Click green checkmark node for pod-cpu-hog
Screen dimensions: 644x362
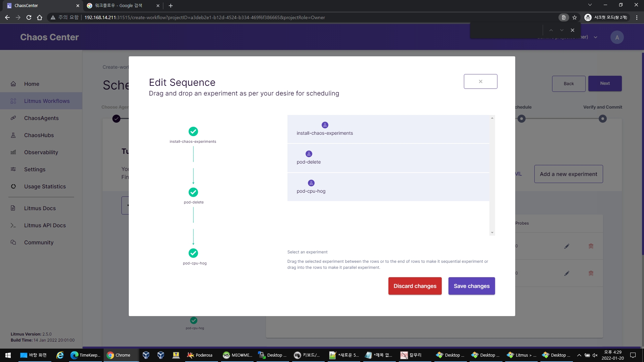193,253
